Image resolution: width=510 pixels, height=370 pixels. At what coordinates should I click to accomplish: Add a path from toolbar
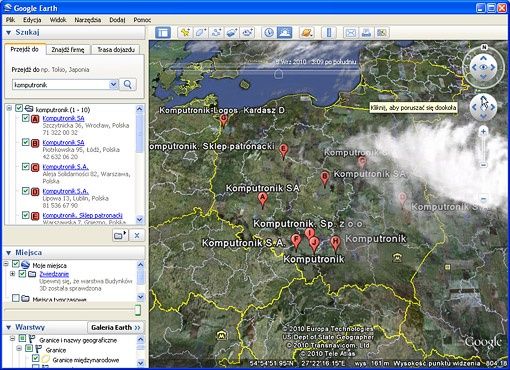216,33
